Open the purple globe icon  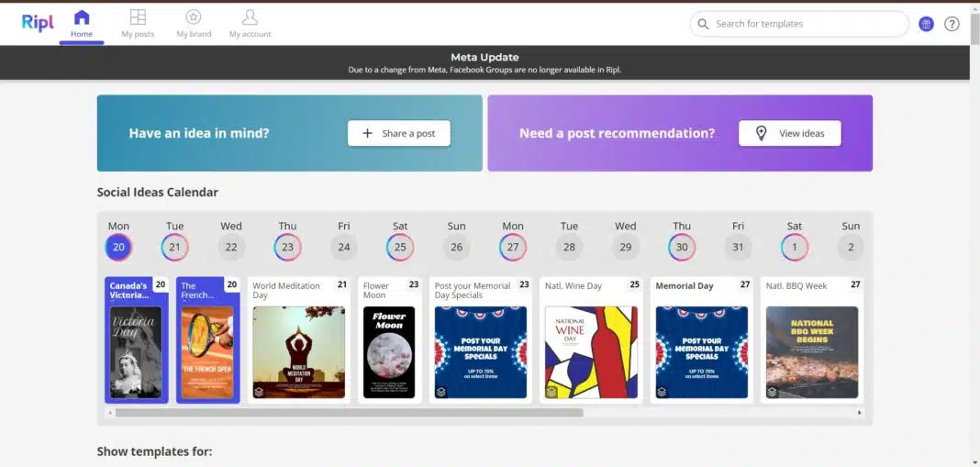click(x=926, y=24)
